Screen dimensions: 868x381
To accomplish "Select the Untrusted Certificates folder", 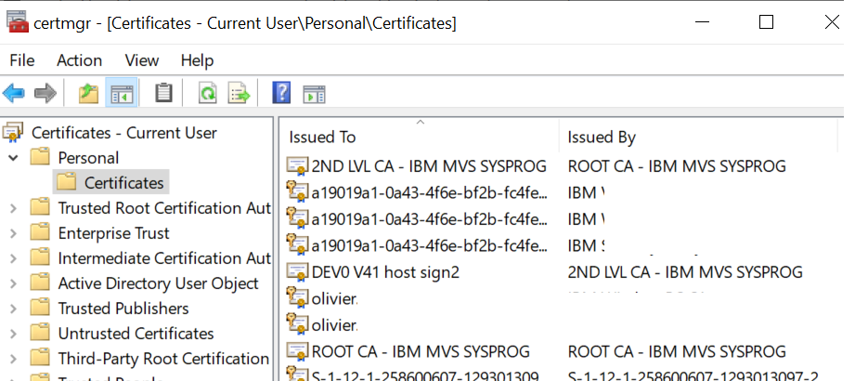I will point(136,334).
